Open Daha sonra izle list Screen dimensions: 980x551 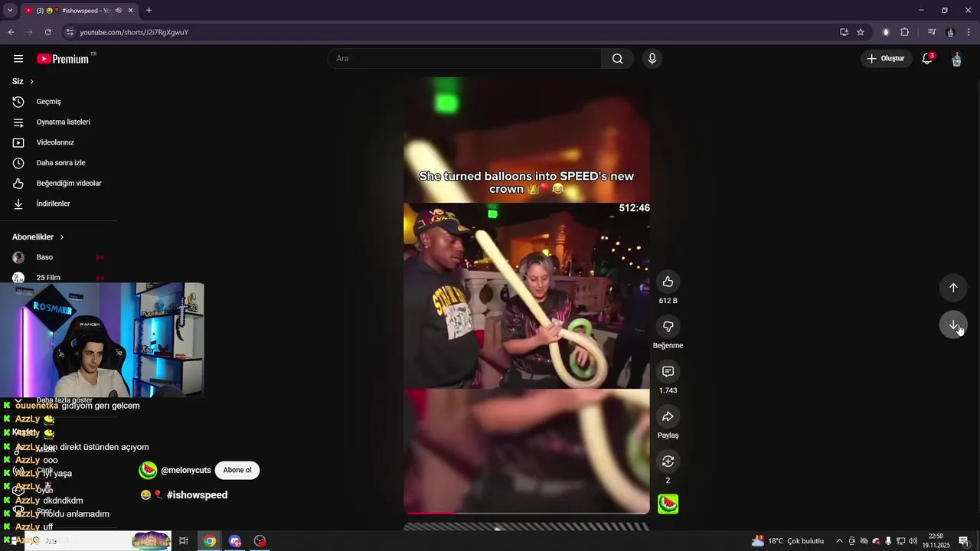[59, 163]
